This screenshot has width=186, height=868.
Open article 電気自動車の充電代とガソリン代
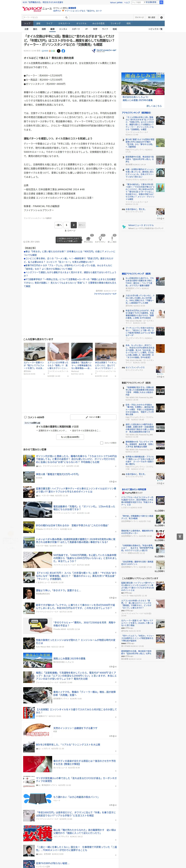[84, 508]
